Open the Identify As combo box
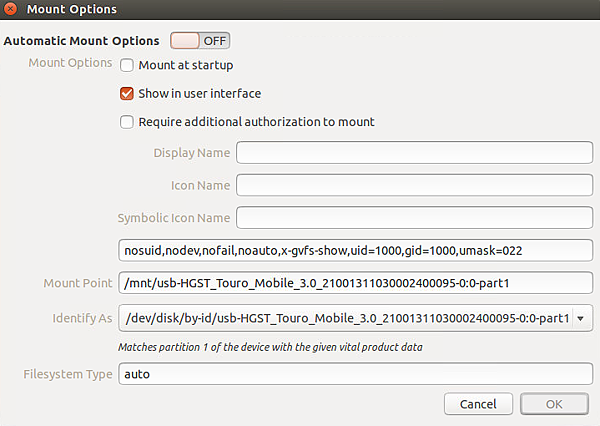The width and height of the screenshot is (600, 426). click(355, 318)
